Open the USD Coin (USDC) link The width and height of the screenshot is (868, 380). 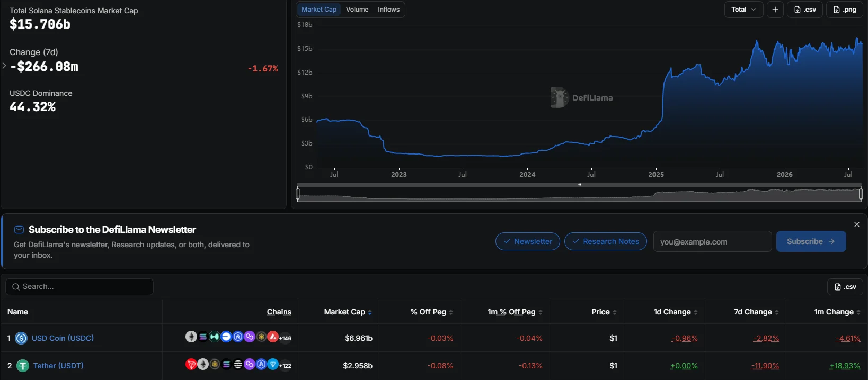[x=63, y=338]
